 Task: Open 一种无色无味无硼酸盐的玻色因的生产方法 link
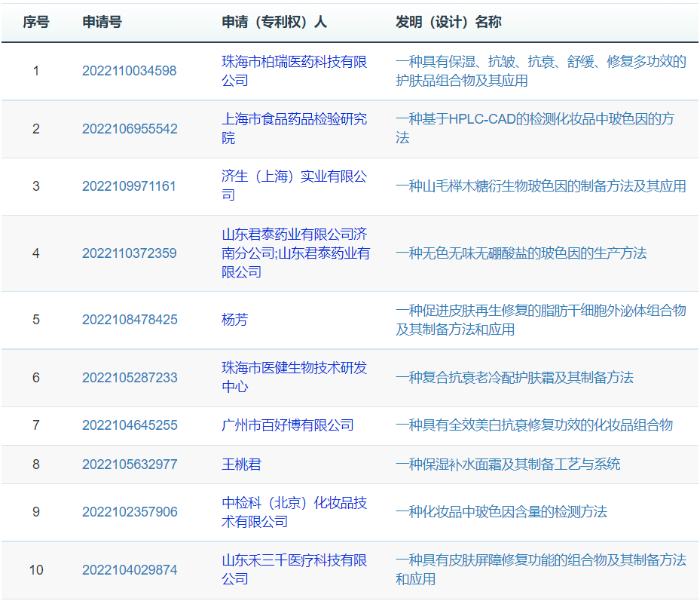click(x=521, y=253)
